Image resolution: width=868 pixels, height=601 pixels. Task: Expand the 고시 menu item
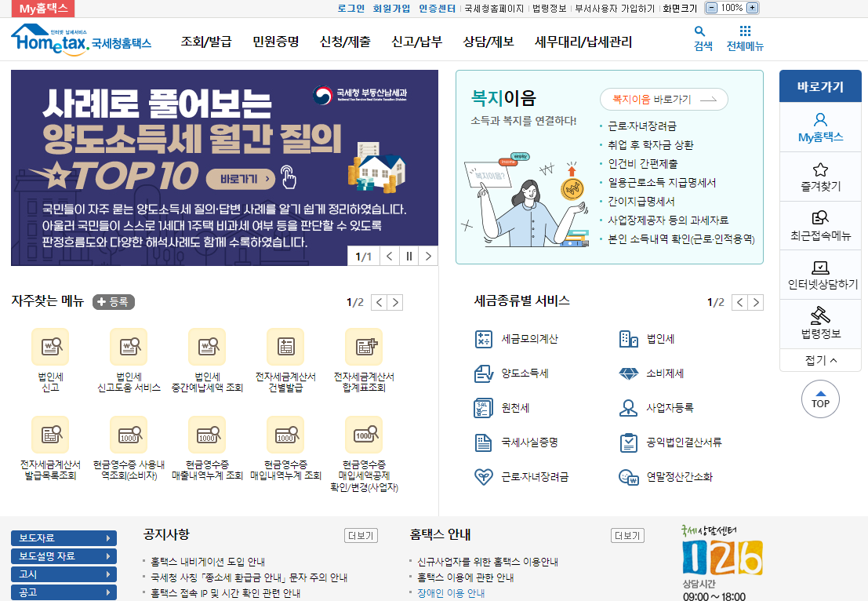[64, 574]
